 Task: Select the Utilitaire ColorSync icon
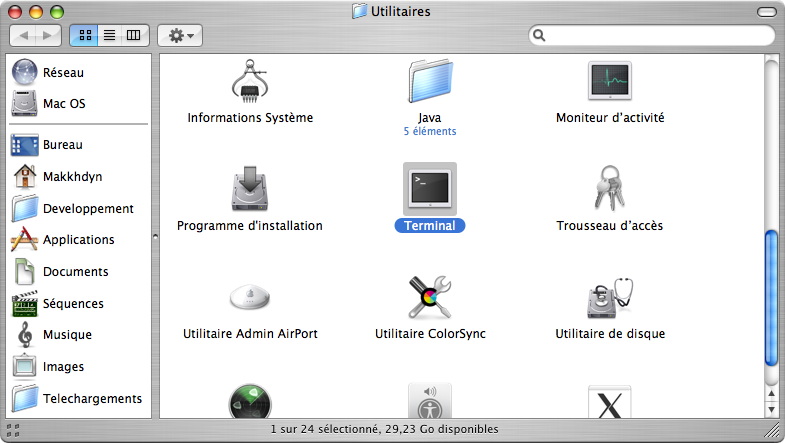click(430, 297)
